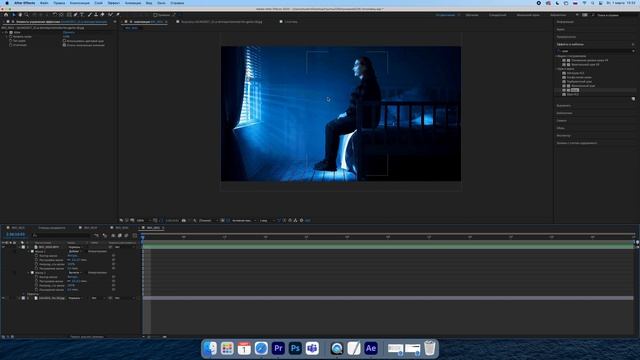Screen dimensions: 640x360
Task: Click the second mask's color swatch
Action: point(32,273)
